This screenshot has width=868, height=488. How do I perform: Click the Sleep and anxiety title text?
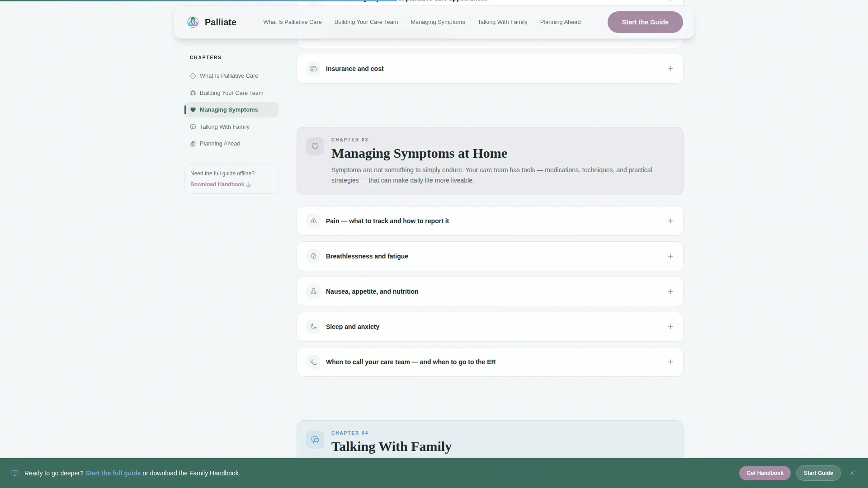click(353, 327)
